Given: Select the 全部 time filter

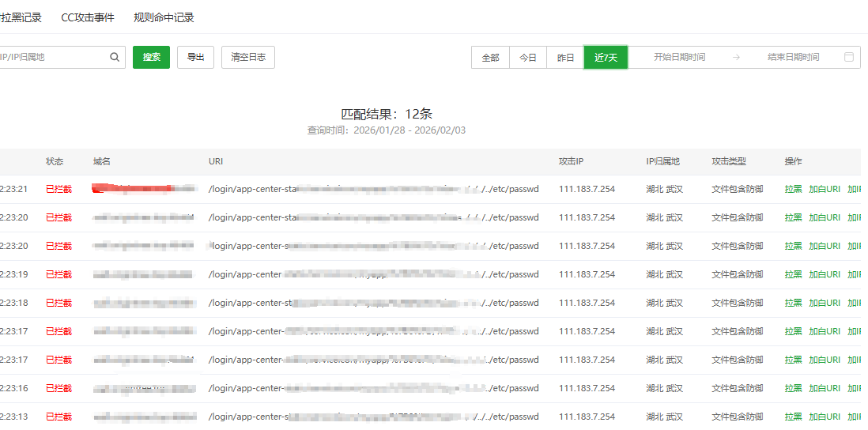Looking at the screenshot, I should click(x=490, y=58).
